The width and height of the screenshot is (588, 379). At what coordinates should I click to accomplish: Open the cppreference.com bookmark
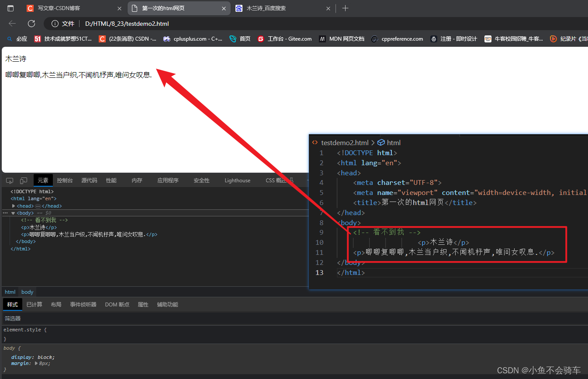pos(397,39)
